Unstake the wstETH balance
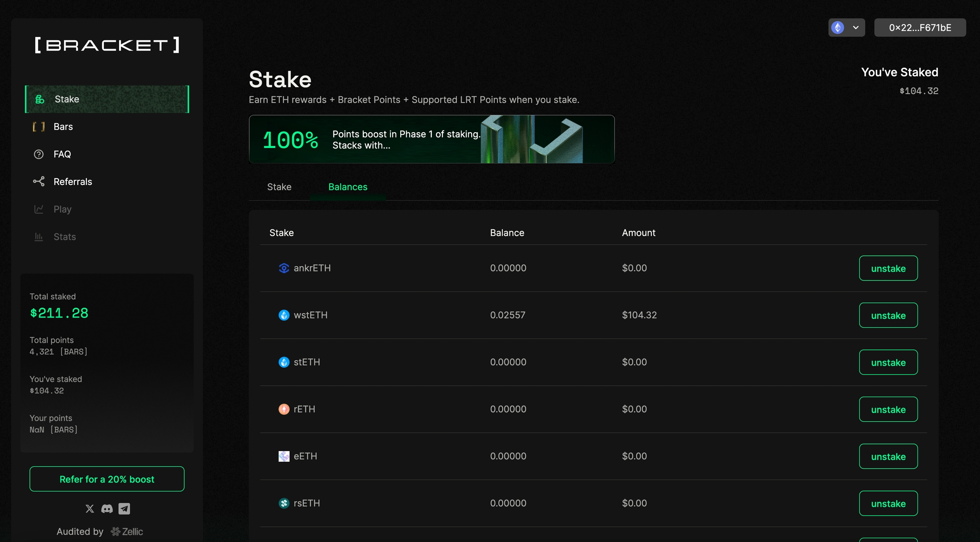980x542 pixels. click(x=888, y=315)
